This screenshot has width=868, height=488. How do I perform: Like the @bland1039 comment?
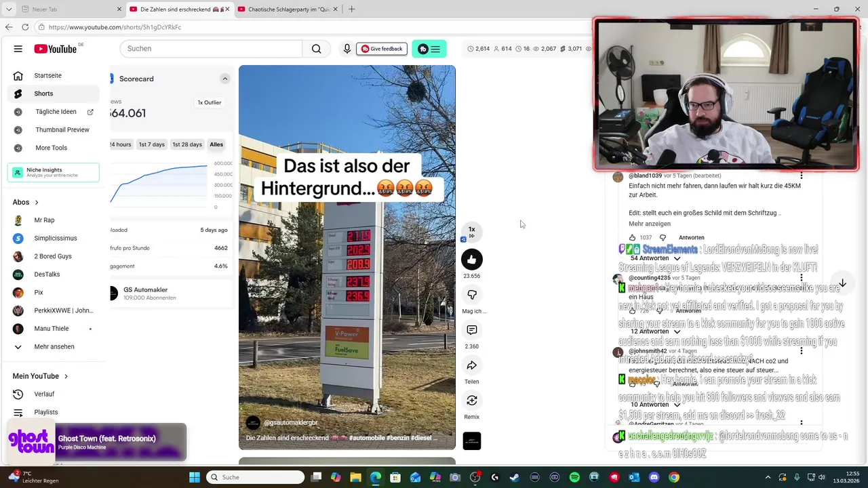pos(632,238)
